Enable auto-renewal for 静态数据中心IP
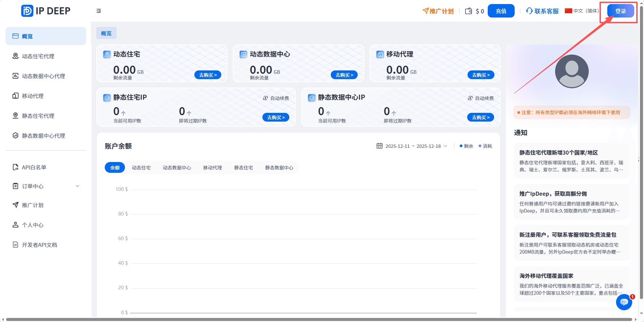 (x=481, y=98)
